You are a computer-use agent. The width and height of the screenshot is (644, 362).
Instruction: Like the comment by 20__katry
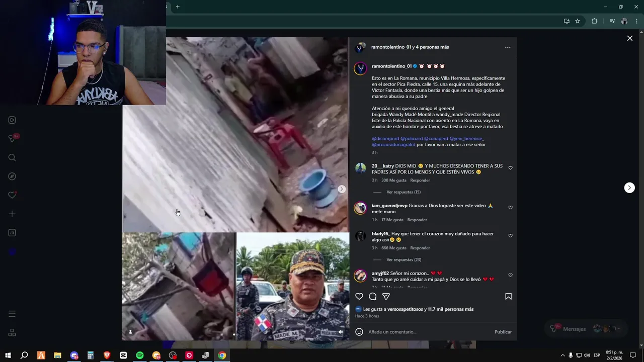click(510, 168)
